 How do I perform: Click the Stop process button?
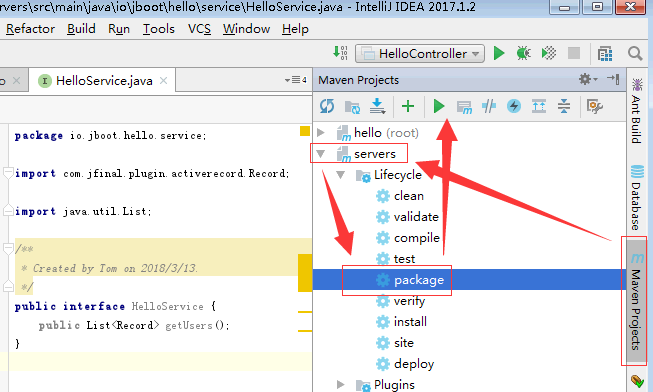point(574,53)
